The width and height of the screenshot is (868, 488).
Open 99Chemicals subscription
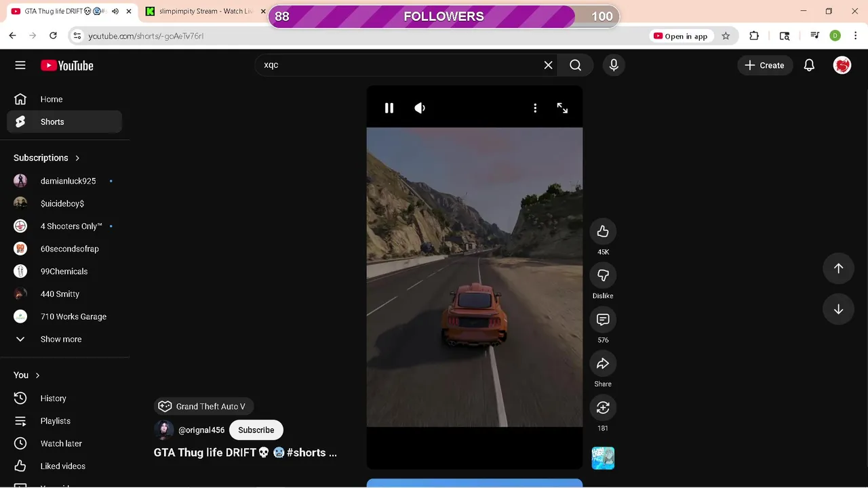[x=64, y=271]
